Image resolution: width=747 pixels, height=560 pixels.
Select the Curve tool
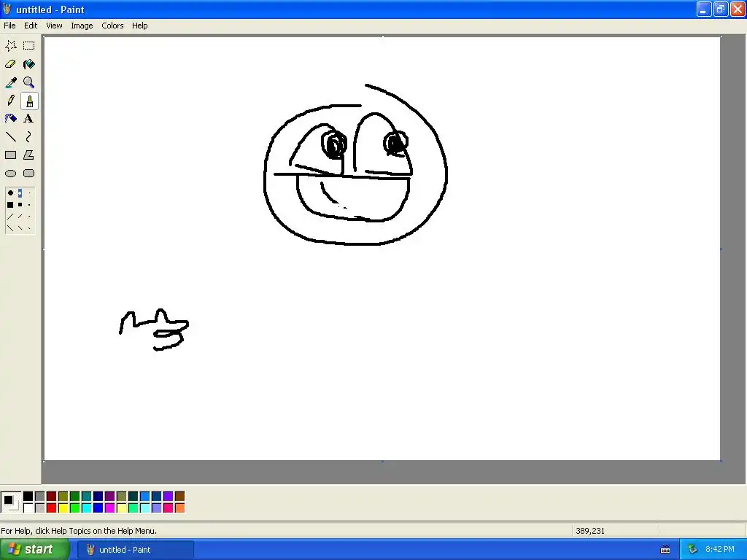(x=29, y=137)
